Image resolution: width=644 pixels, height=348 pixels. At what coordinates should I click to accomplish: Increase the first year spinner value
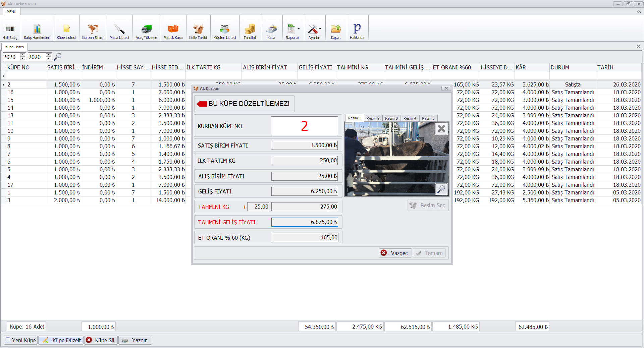click(x=23, y=55)
